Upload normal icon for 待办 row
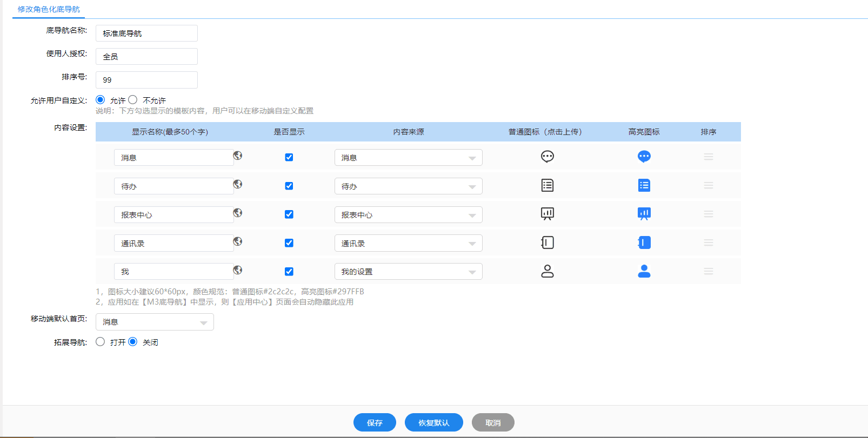Image resolution: width=868 pixels, height=438 pixels. 547,185
